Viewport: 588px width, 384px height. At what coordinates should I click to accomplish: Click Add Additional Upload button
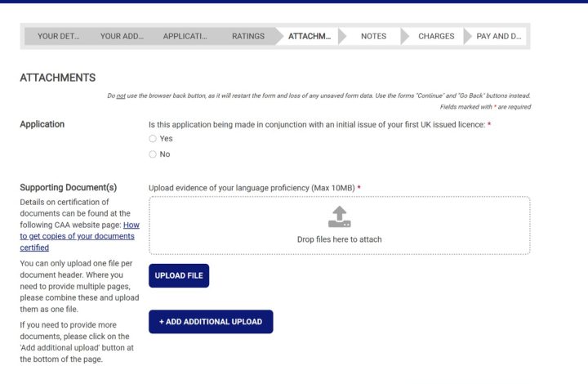pos(211,322)
